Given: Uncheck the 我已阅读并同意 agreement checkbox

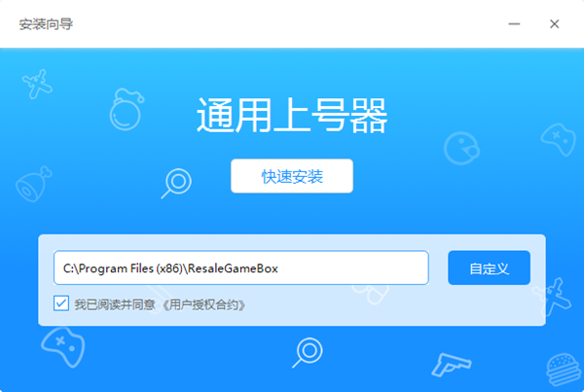Looking at the screenshot, I should [x=61, y=303].
